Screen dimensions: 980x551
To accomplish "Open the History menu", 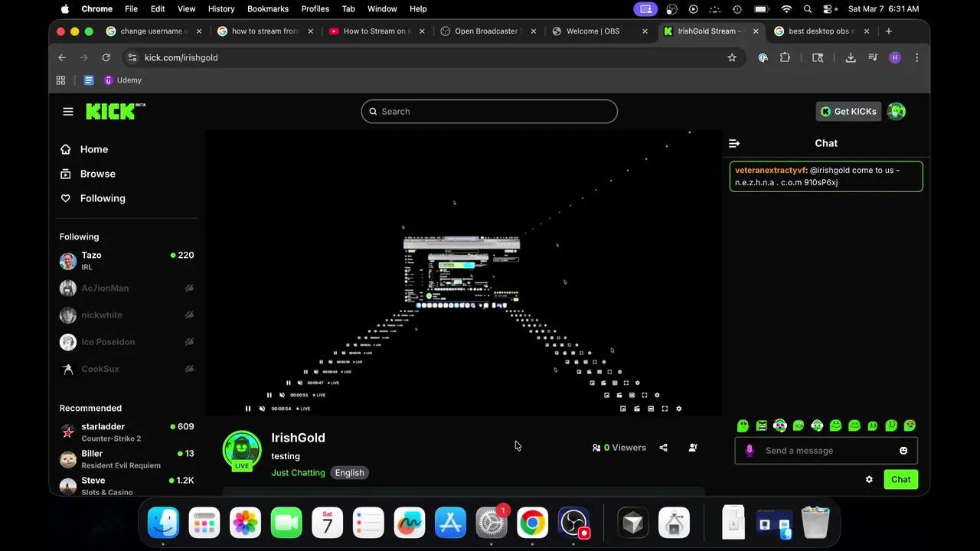I will [x=221, y=9].
